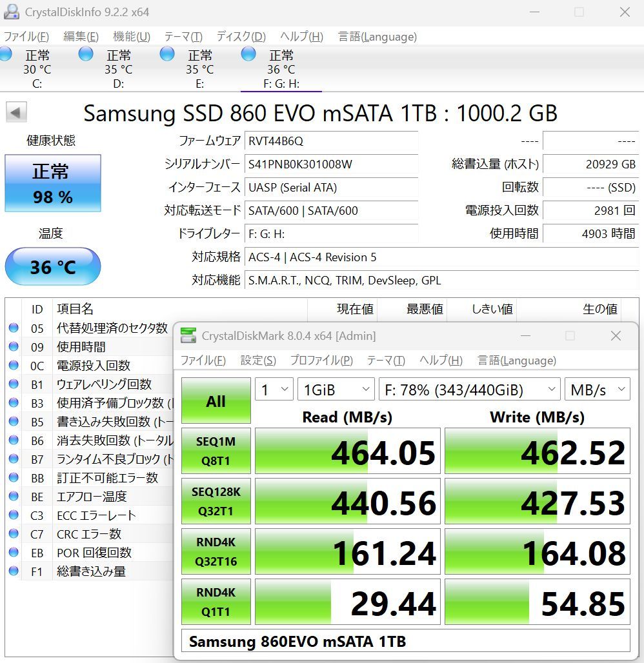The height and width of the screenshot is (663, 644).
Task: Open the プロファイル(P) menu in CrystalDiskMark
Action: 321,361
